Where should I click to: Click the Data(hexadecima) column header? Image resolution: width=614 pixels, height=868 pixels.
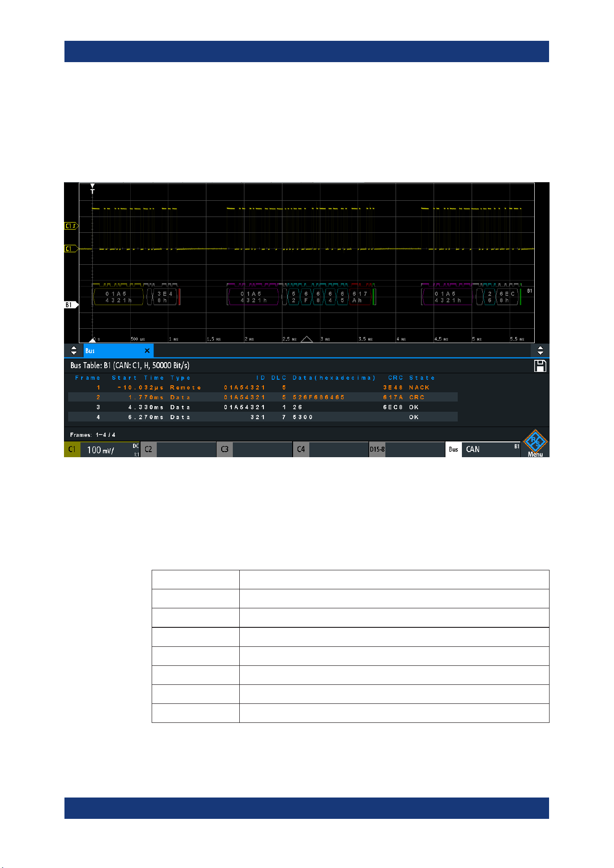pos(334,378)
